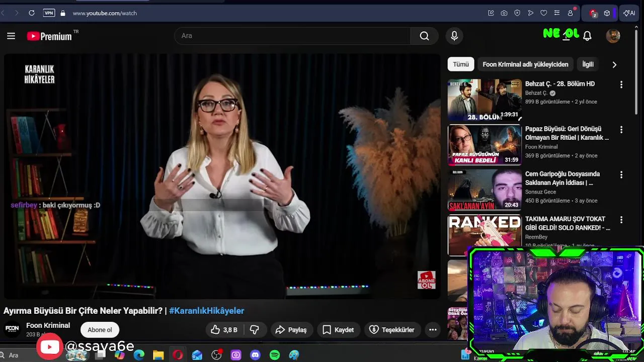Open Cem Garipoğlu video options menu

point(621,175)
